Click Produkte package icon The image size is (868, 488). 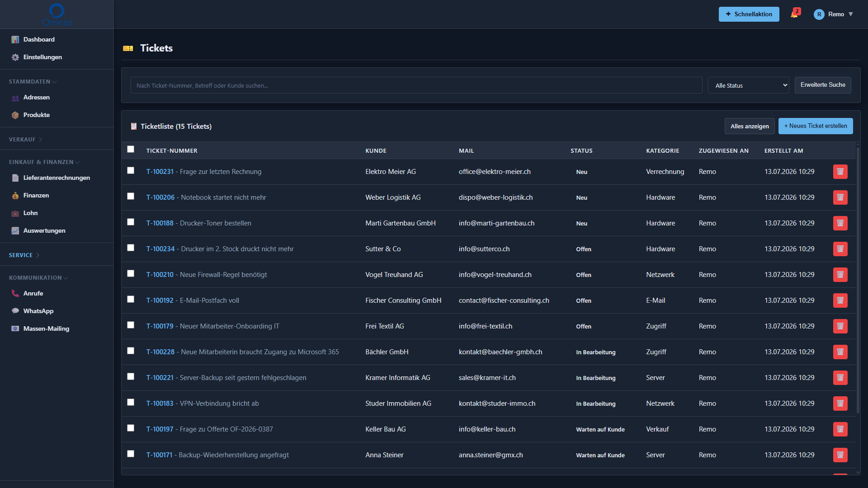pos(15,115)
